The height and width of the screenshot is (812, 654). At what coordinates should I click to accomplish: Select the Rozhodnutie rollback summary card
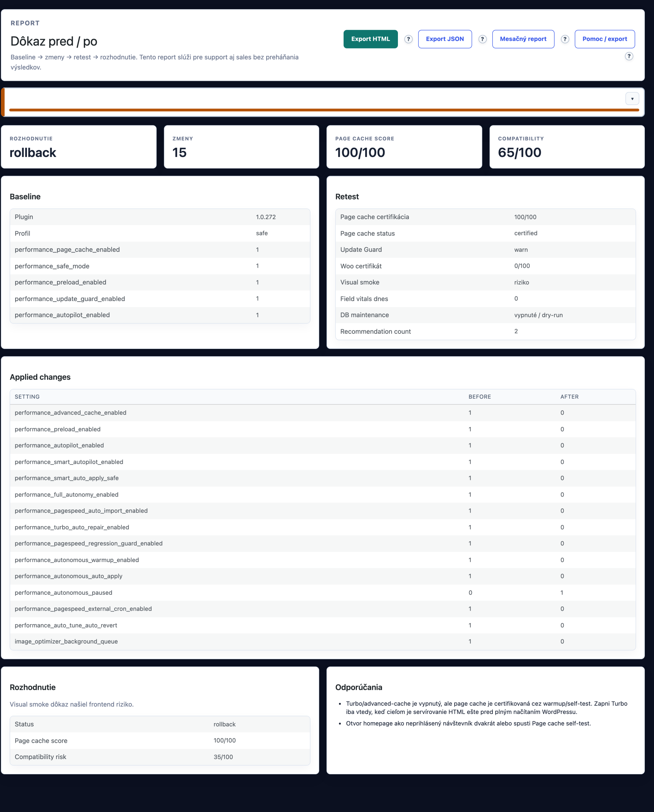[79, 147]
